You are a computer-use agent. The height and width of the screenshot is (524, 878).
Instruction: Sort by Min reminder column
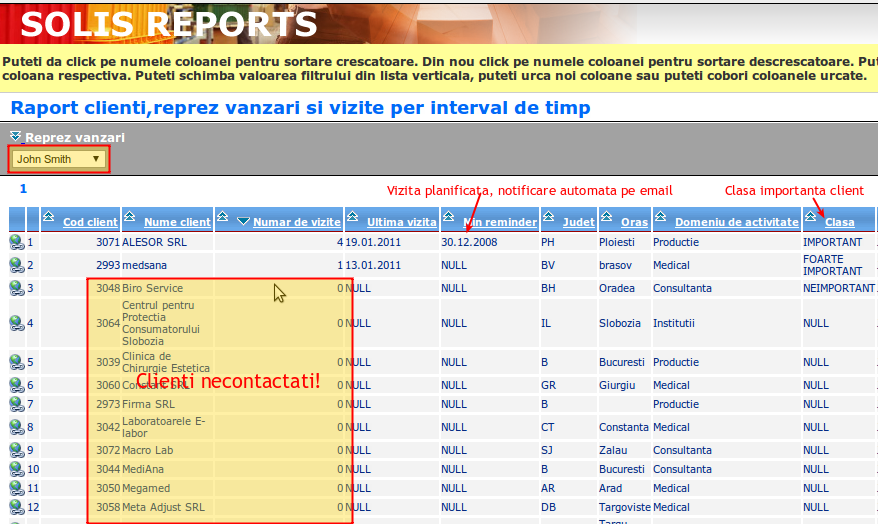500,222
